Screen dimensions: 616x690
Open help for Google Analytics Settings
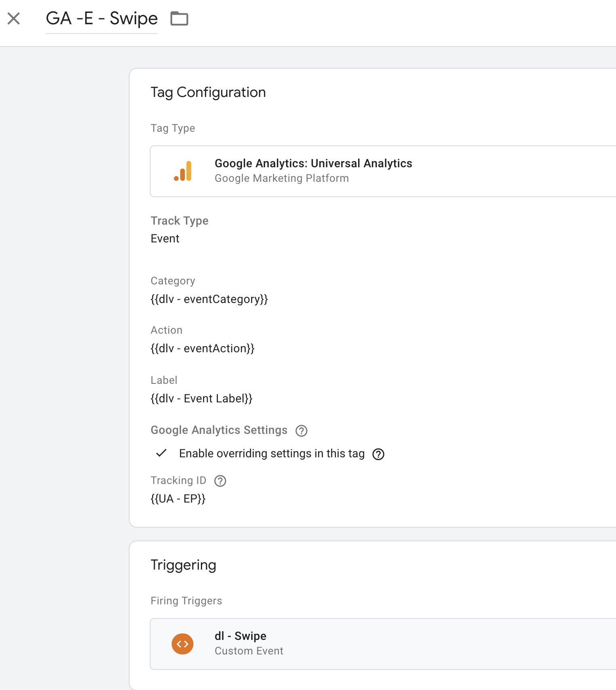click(302, 431)
